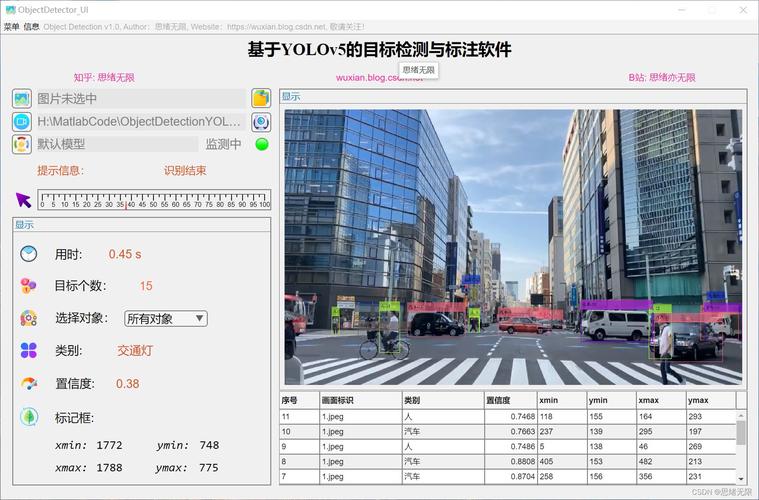The width and height of the screenshot is (759, 500).
Task: Click the threshold ruler slider at 40
Action: point(130,197)
